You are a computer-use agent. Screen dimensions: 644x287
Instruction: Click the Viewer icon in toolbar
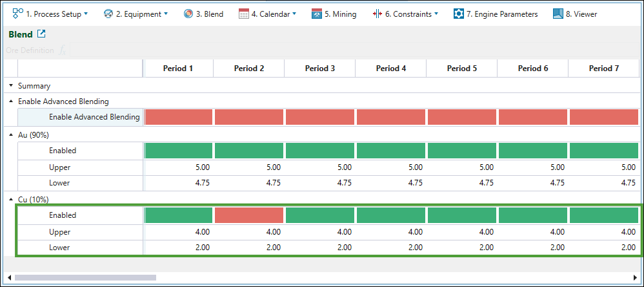[x=558, y=14]
